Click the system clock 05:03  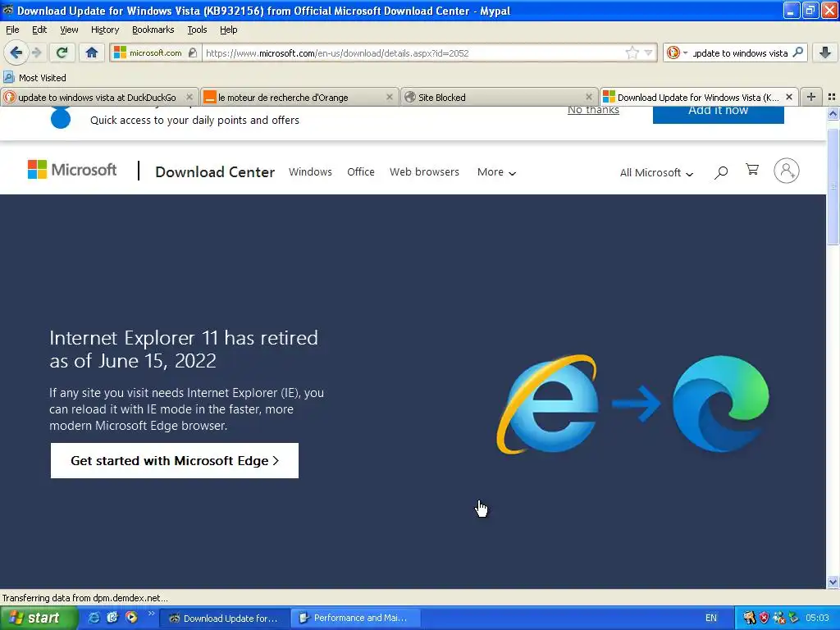(x=817, y=618)
